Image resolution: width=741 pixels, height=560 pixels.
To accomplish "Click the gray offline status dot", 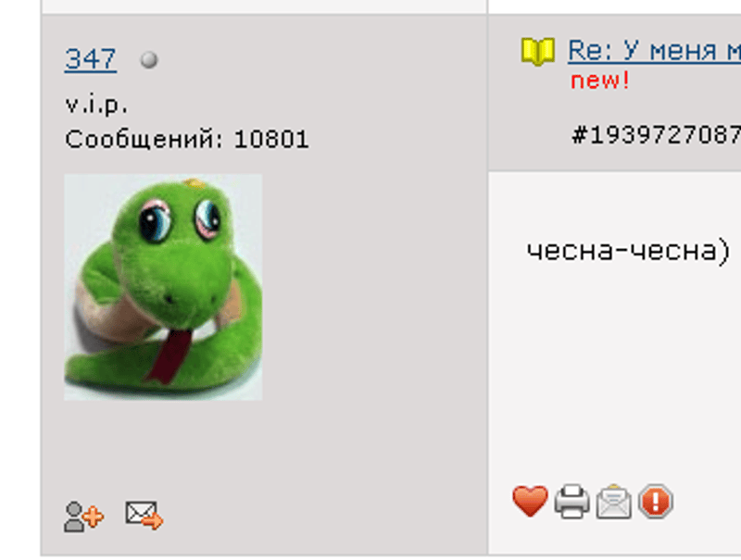I will click(149, 60).
